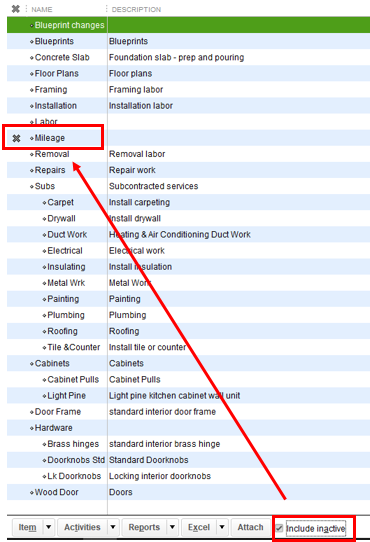Click description 'Install tile or counter'
The height and width of the screenshot is (542, 370).
click(x=148, y=347)
